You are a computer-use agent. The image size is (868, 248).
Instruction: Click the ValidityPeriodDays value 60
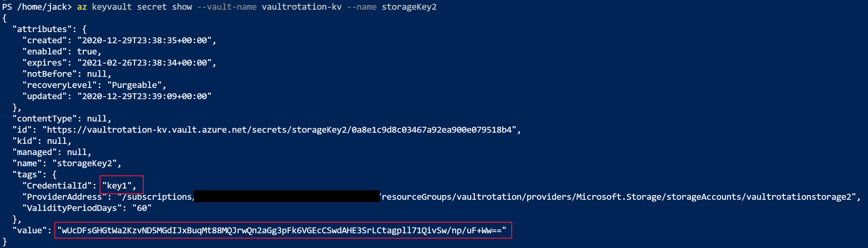pos(142,208)
